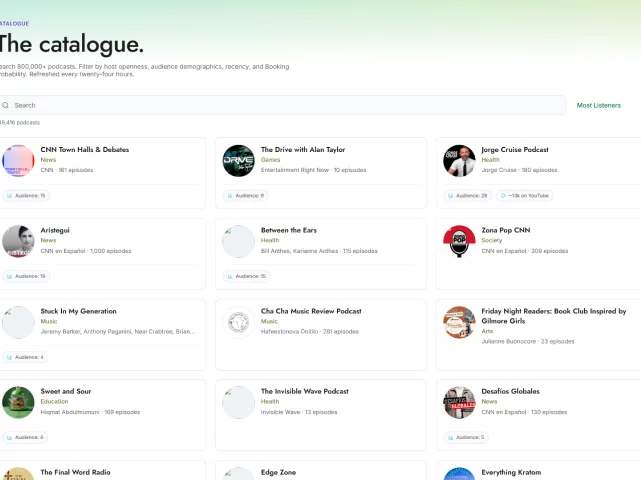Screen dimensions: 641x480
Task: Click Audience: 28 badge on Jorge Cruise
Action: point(467,196)
